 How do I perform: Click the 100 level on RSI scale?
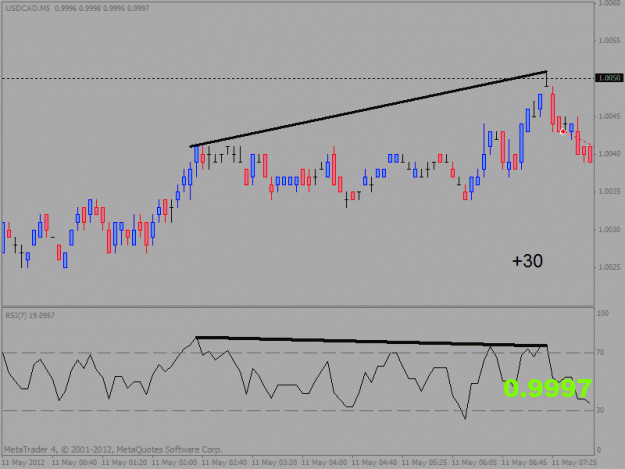point(603,313)
